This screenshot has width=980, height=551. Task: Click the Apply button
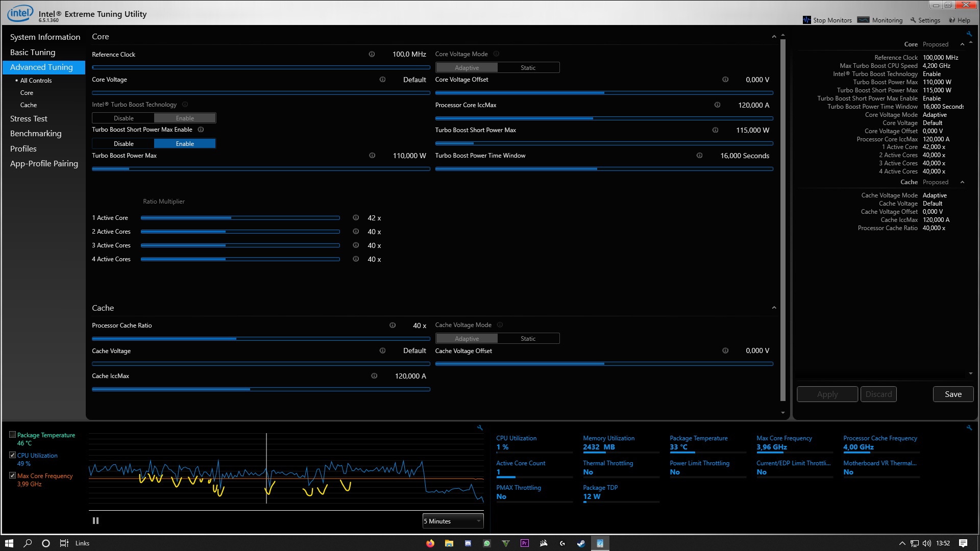click(827, 394)
